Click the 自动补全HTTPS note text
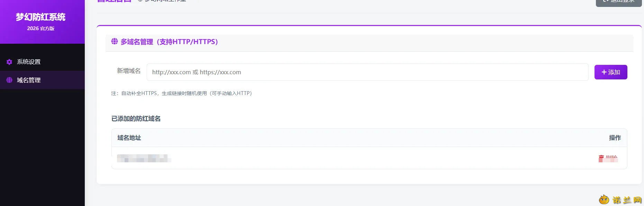The image size is (644, 206). point(182,93)
